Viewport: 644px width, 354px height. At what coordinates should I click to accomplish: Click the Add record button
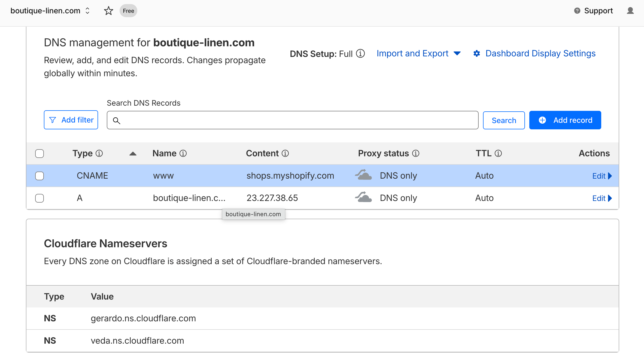point(565,120)
